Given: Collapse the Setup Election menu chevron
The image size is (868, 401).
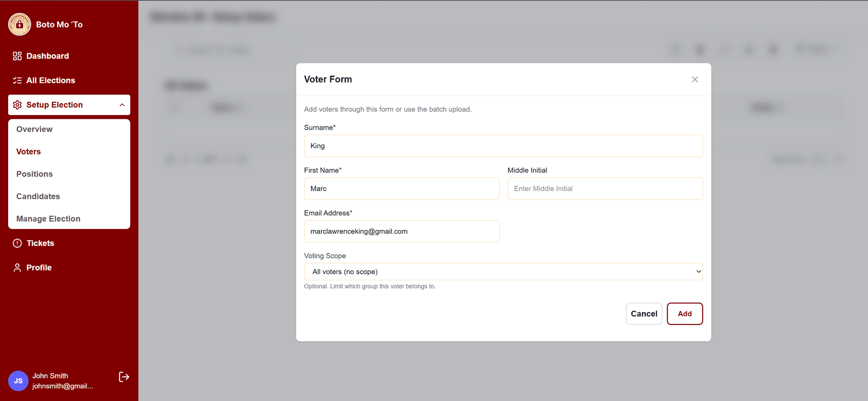Looking at the screenshot, I should (x=122, y=105).
